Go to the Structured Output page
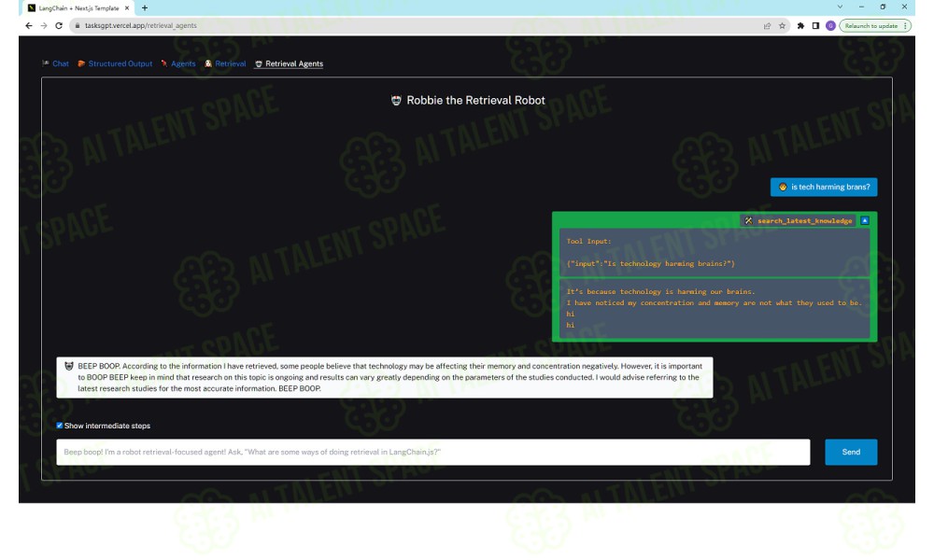 pos(115,63)
